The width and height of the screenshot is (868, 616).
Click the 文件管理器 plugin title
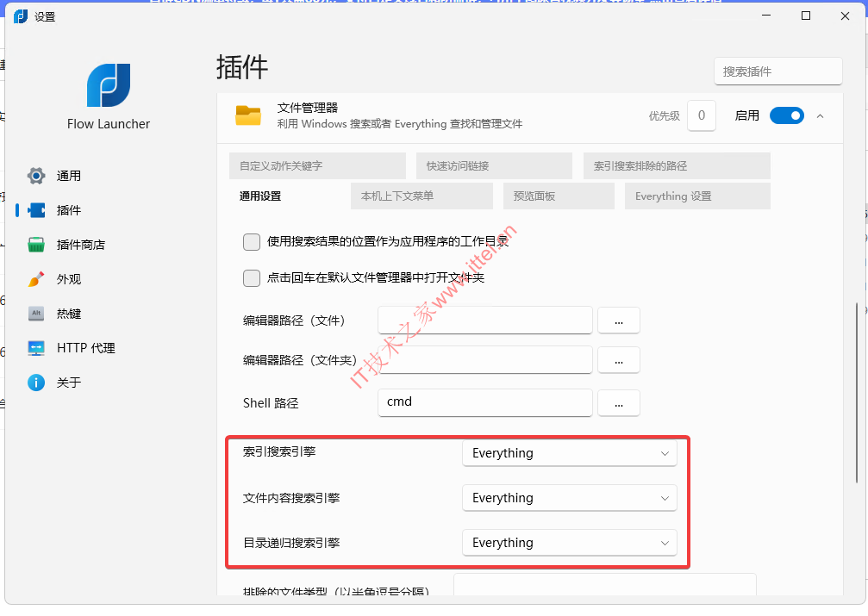308,108
